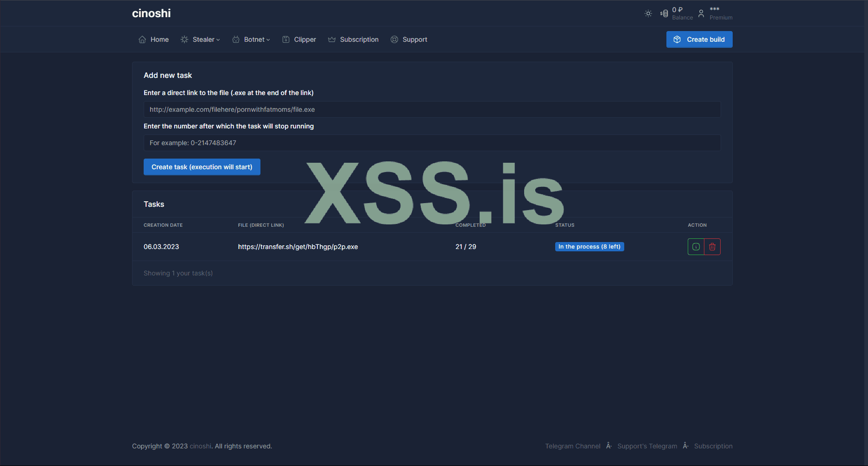Click the Creation Date column header
The image size is (868, 466).
tap(163, 225)
